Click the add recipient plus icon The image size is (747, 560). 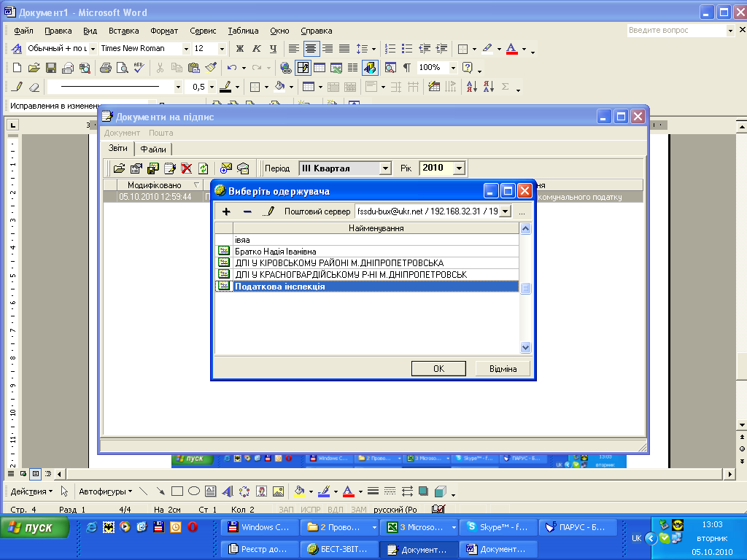226,211
